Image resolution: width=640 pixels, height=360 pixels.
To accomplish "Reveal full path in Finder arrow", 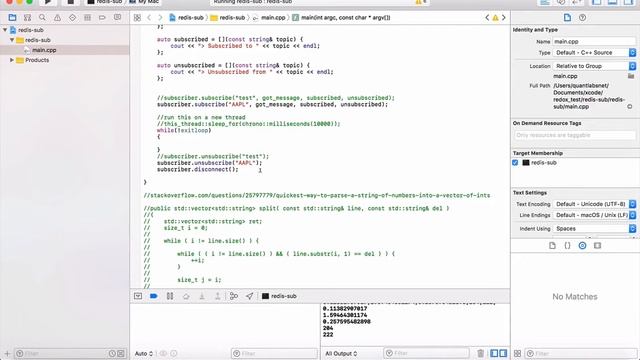I will click(630, 107).
